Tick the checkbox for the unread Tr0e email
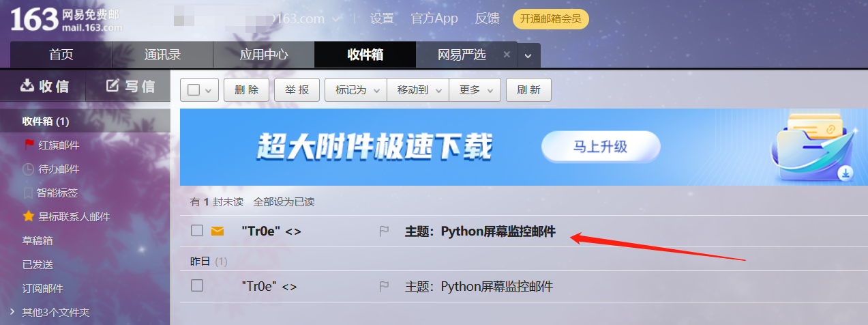Image resolution: width=868 pixels, height=325 pixels. (197, 231)
